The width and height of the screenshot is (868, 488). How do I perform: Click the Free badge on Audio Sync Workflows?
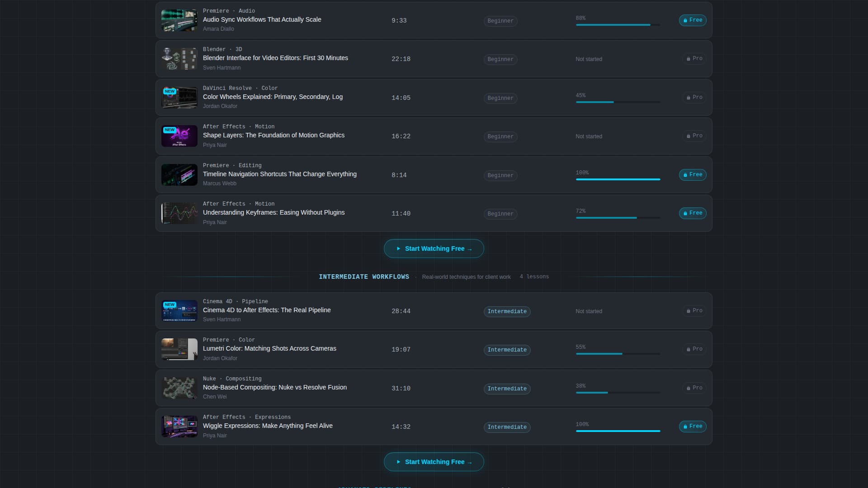point(693,20)
